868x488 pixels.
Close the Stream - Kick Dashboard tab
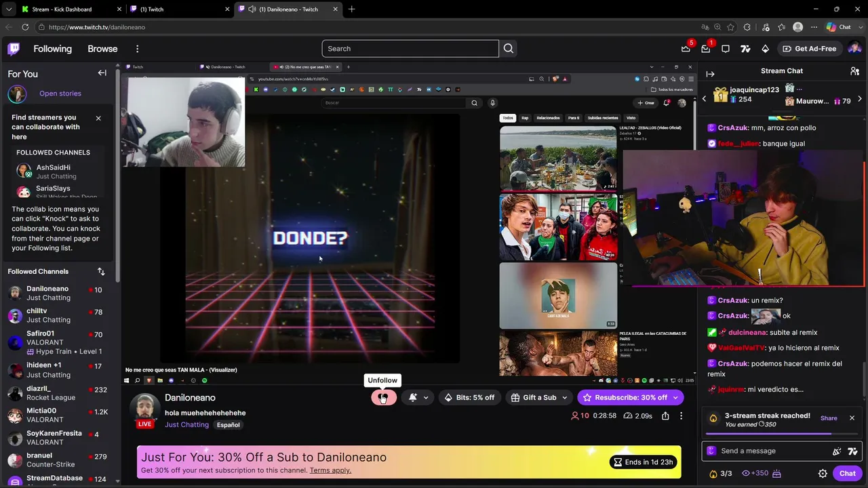119,9
